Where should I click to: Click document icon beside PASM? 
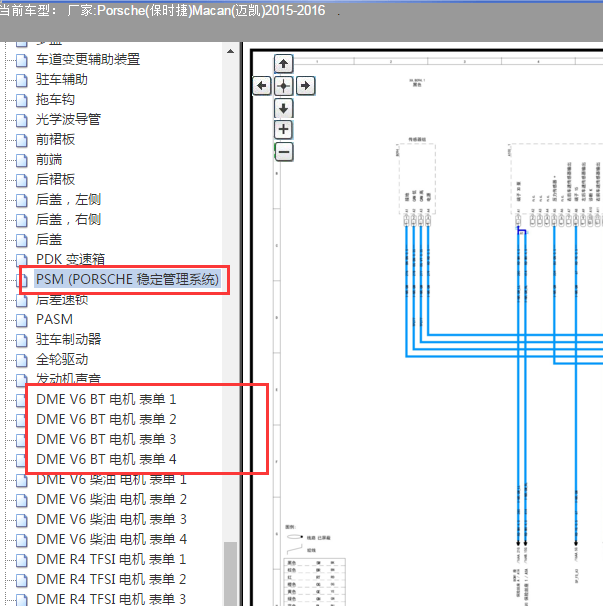point(22,320)
